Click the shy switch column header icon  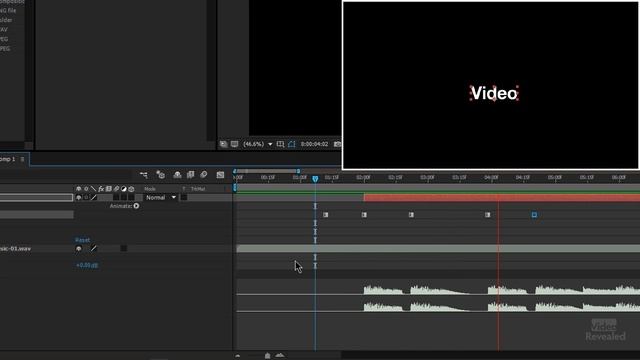point(79,189)
